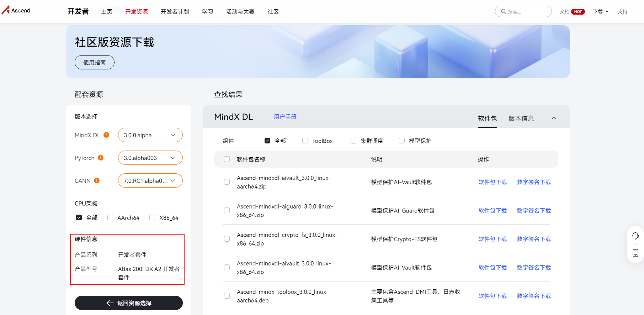Open the mobile phone floating icon
Image resolution: width=644 pixels, height=315 pixels.
tap(635, 253)
